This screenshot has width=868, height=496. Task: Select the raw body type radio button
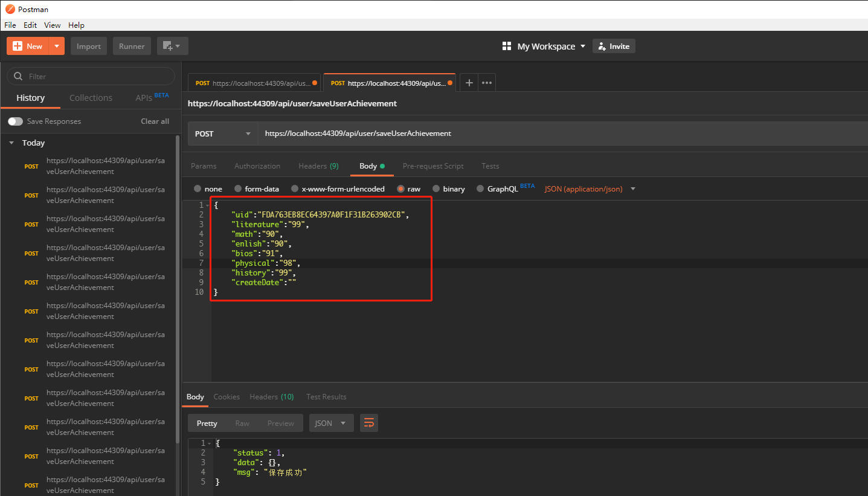399,188
